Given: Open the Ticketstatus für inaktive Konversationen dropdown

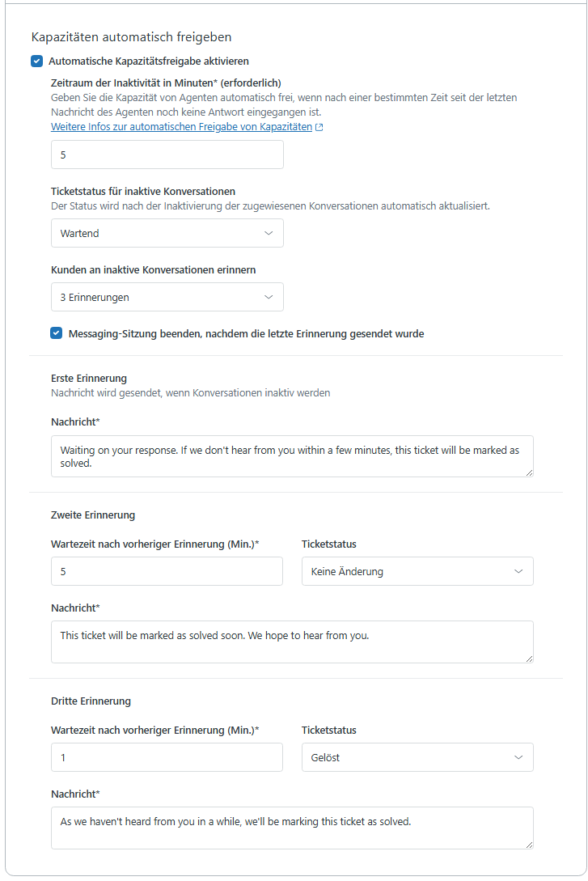Looking at the screenshot, I should point(167,233).
